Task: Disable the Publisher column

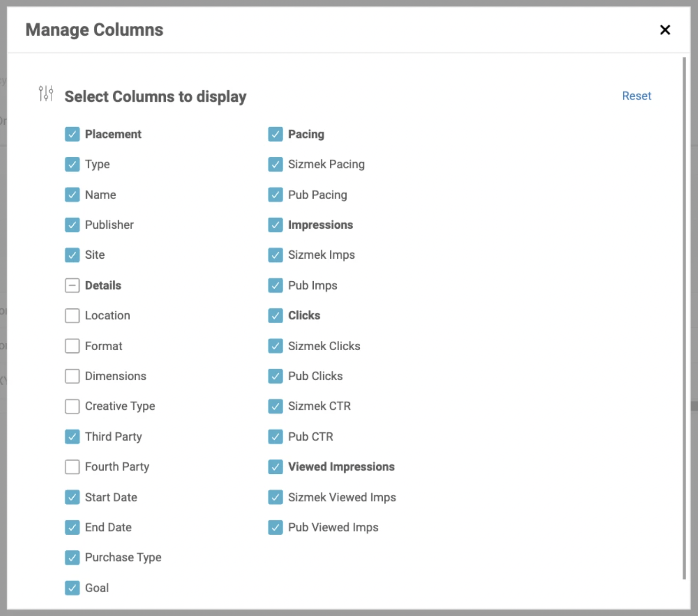Action: click(x=72, y=225)
